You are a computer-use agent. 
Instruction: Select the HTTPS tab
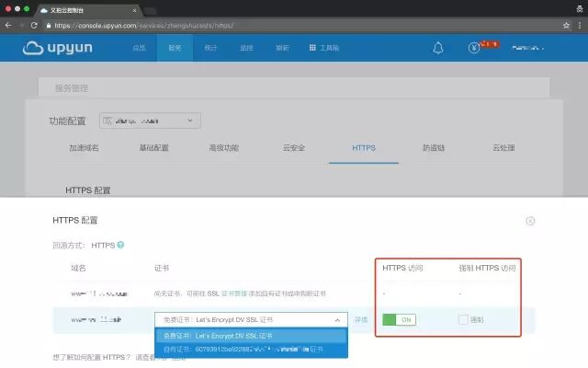pyautogui.click(x=364, y=148)
